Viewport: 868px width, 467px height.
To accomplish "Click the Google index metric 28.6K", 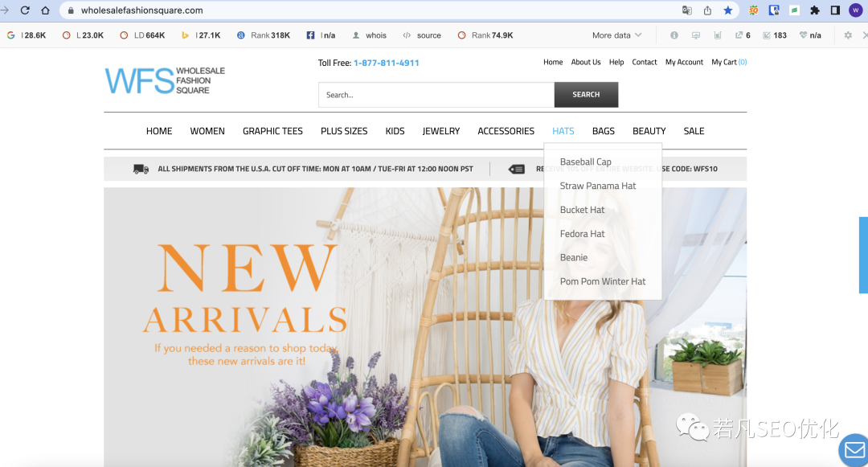I will [27, 35].
